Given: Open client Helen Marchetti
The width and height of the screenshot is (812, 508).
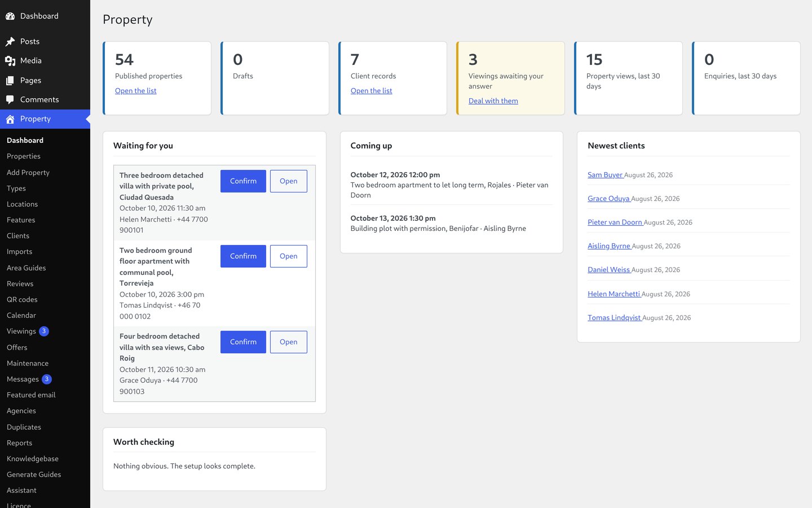Looking at the screenshot, I should (x=614, y=294).
